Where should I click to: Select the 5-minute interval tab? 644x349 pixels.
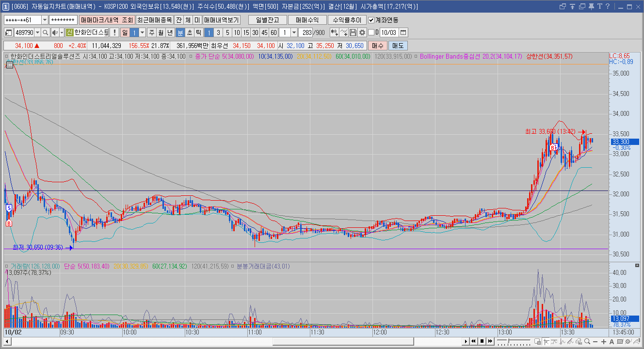click(227, 32)
